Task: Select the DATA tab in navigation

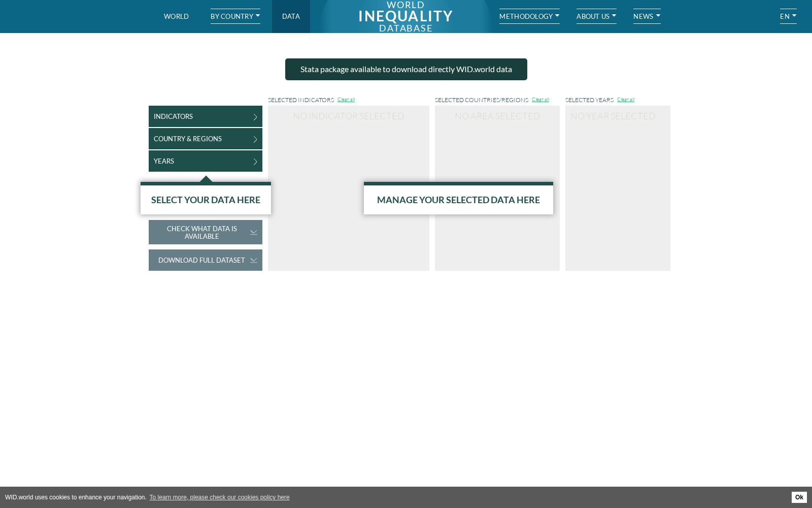Action: (291, 16)
